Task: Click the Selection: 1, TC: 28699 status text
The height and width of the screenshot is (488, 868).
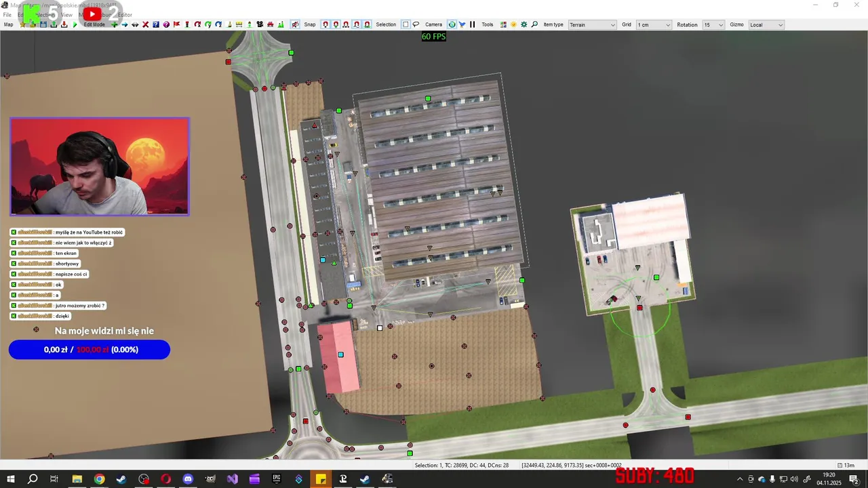Action: click(x=462, y=466)
